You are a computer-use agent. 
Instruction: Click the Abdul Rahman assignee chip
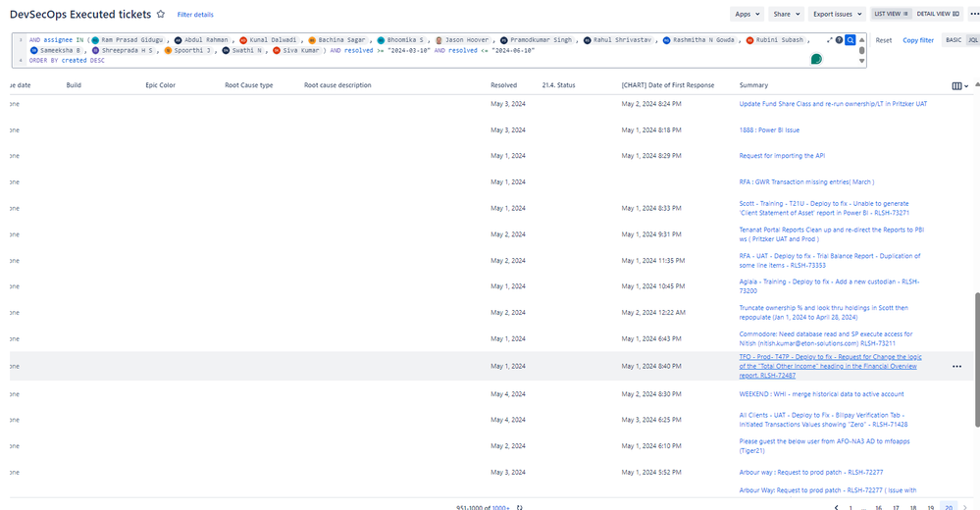coord(201,40)
